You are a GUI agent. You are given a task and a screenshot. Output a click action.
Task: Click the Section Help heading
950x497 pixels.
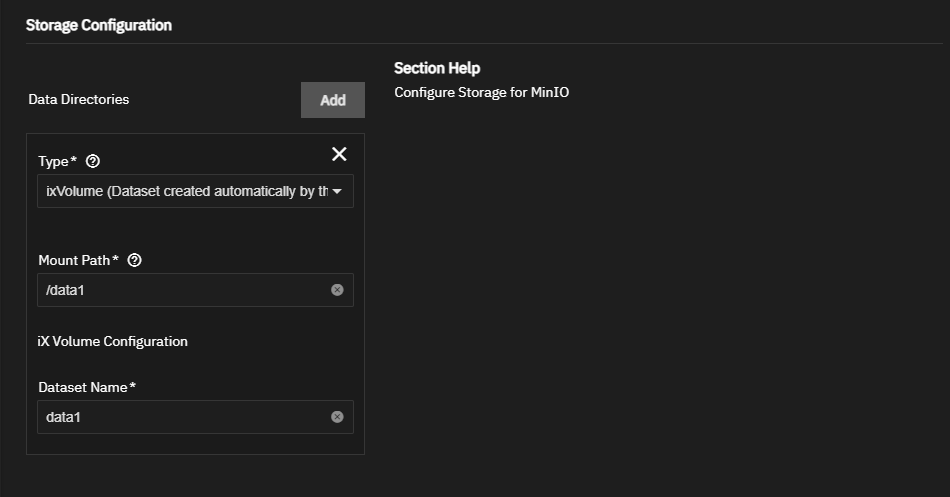437,68
